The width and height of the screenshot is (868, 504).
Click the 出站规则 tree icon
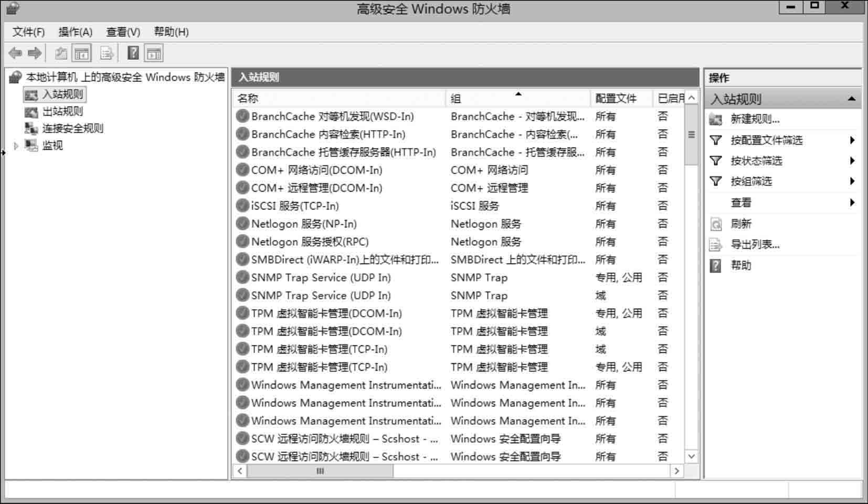tap(31, 111)
